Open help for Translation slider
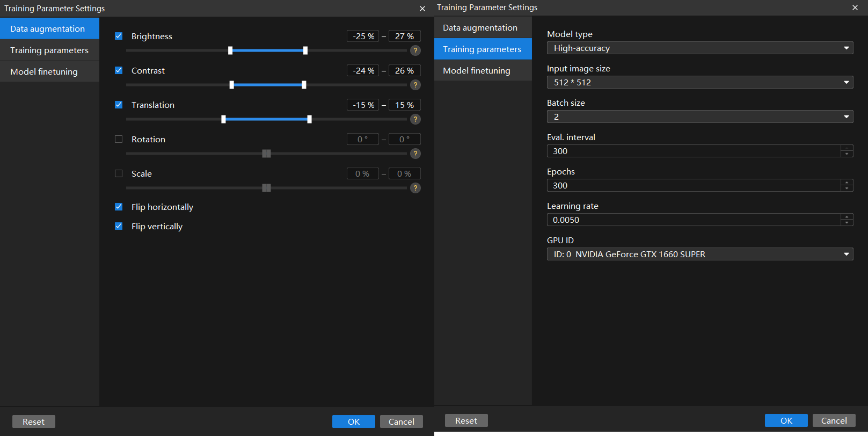Screen dimensions: 868x436 [x=415, y=119]
